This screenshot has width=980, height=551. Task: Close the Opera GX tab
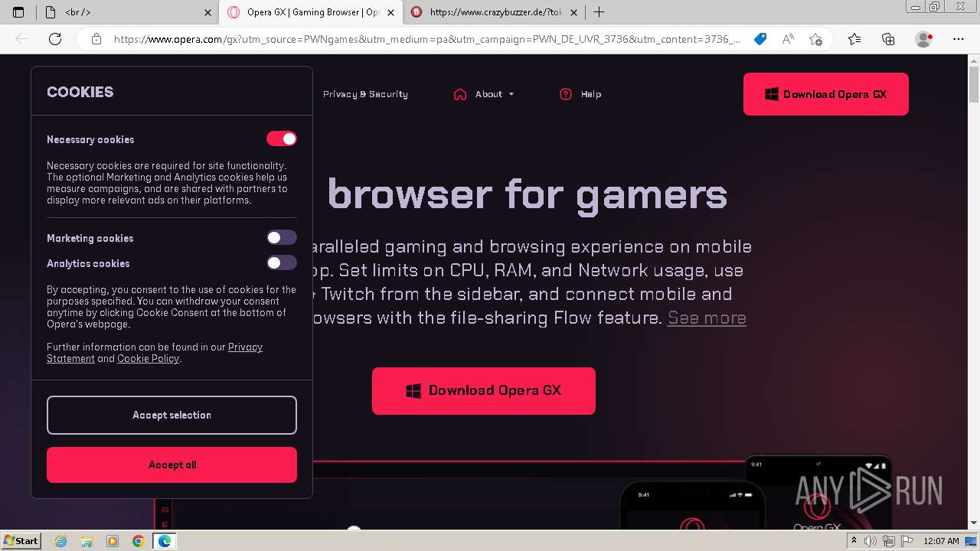point(391,12)
